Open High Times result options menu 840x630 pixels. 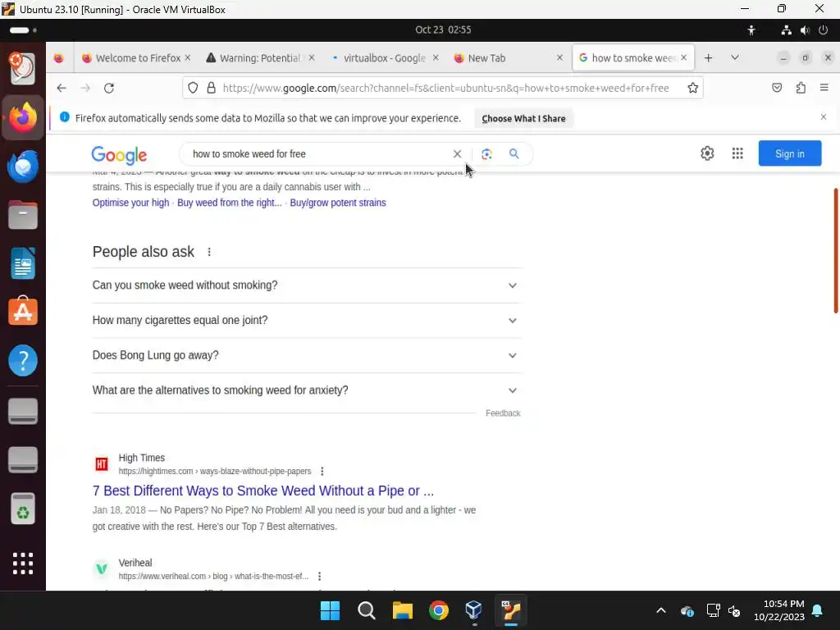pyautogui.click(x=322, y=472)
